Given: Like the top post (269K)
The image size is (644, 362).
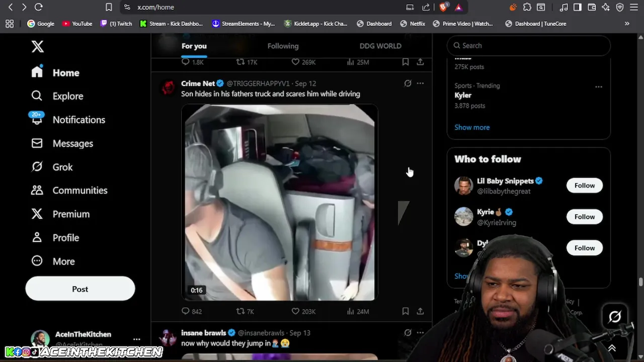Looking at the screenshot, I should (x=303, y=62).
